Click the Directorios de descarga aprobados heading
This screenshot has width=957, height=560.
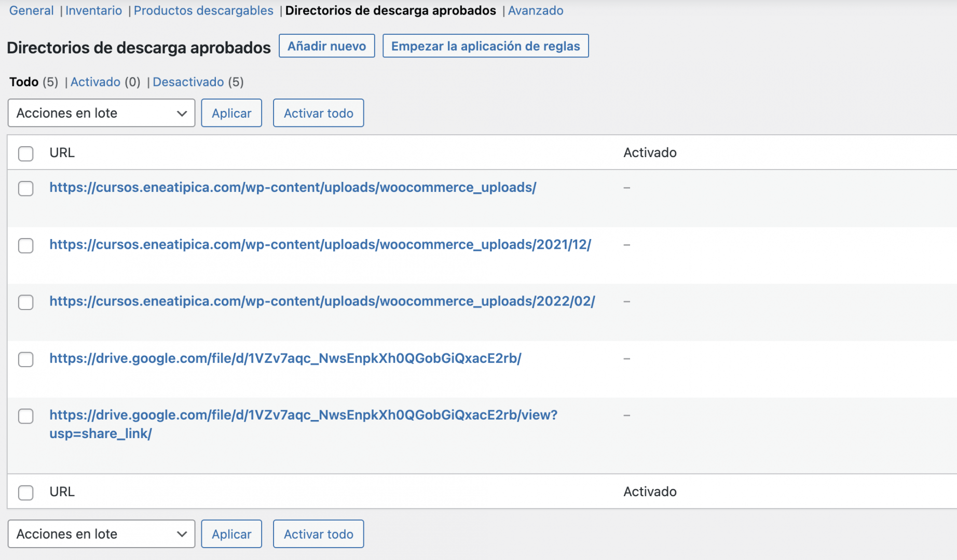[139, 48]
